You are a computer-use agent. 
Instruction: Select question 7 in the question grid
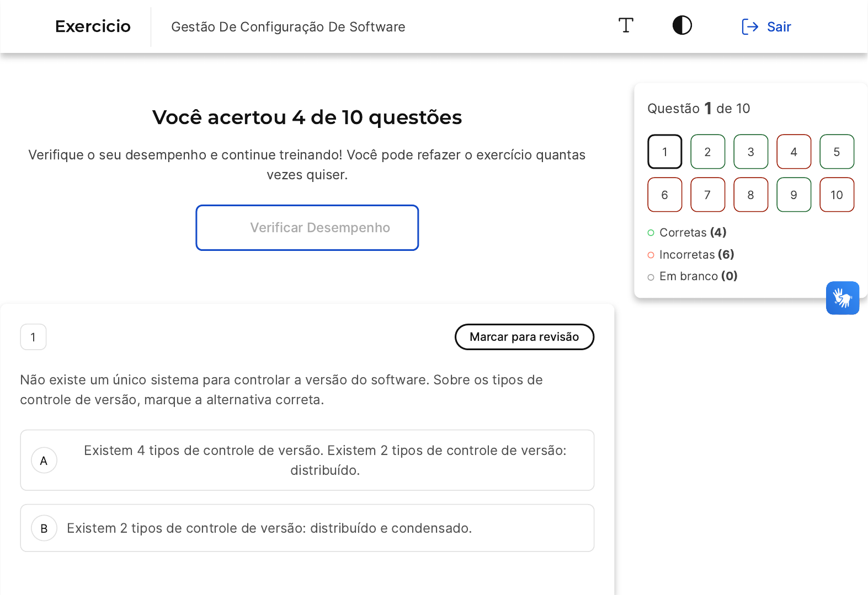point(707,195)
